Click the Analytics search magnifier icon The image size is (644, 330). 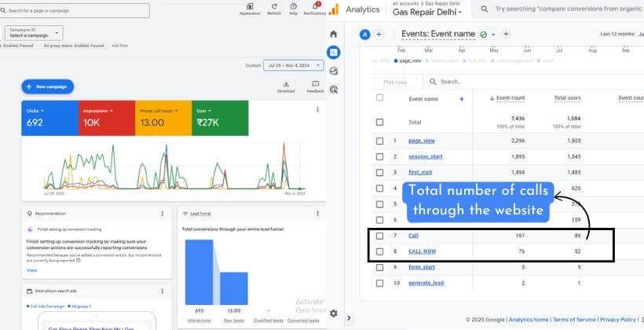click(x=485, y=9)
